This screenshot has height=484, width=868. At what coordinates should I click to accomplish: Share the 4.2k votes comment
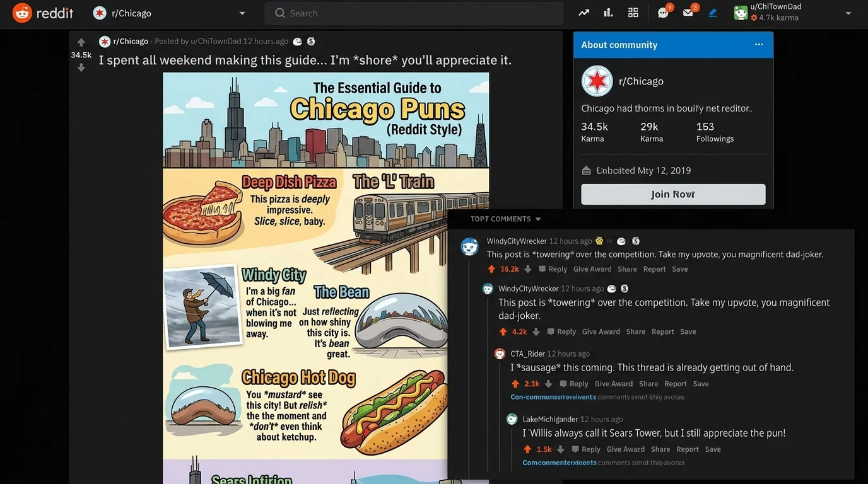tap(636, 331)
